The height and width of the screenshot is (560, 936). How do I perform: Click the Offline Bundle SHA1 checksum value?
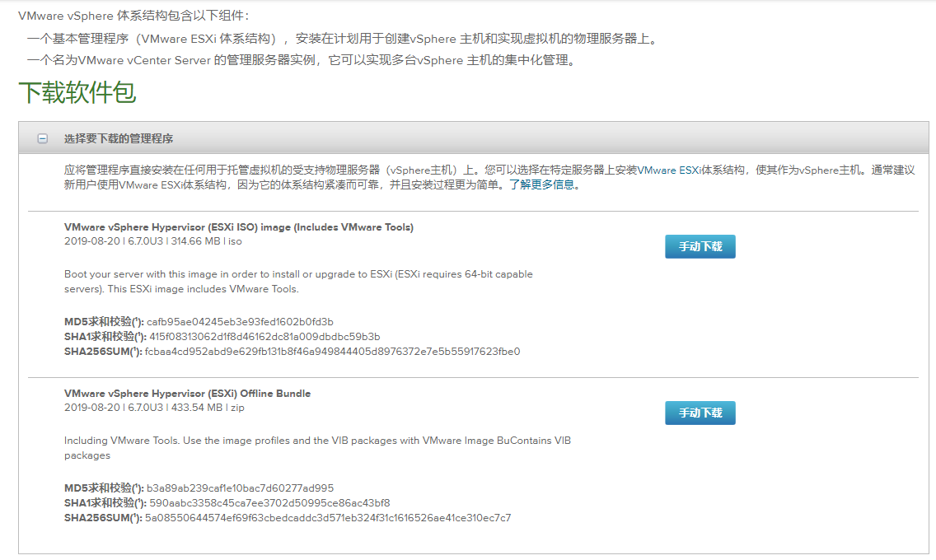269,503
